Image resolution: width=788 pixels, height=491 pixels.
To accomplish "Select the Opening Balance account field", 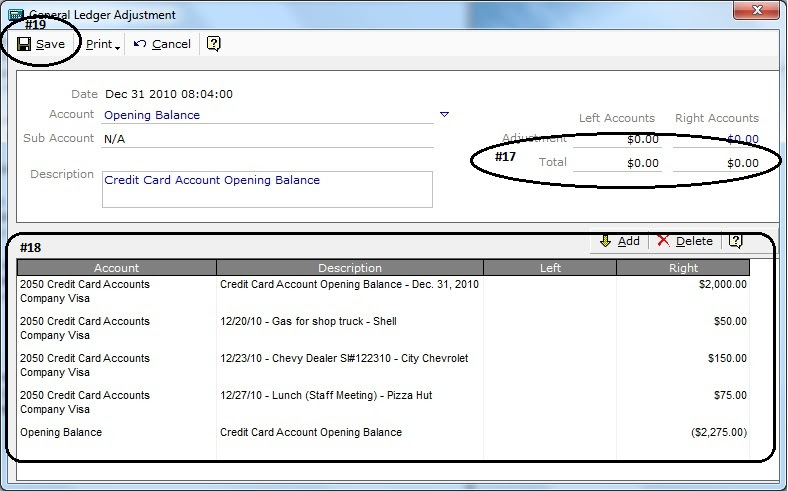I will tap(268, 115).
